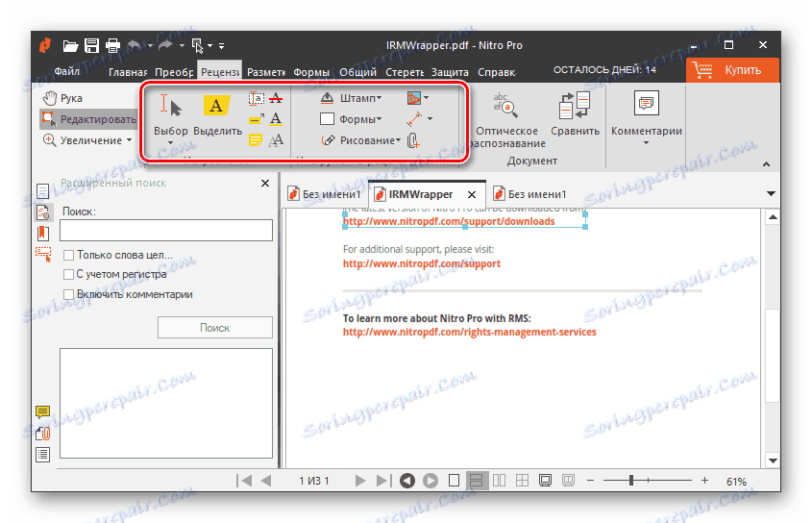Image resolution: width=812 pixels, height=523 pixels.
Task: Go to the last page
Action: coord(382,481)
